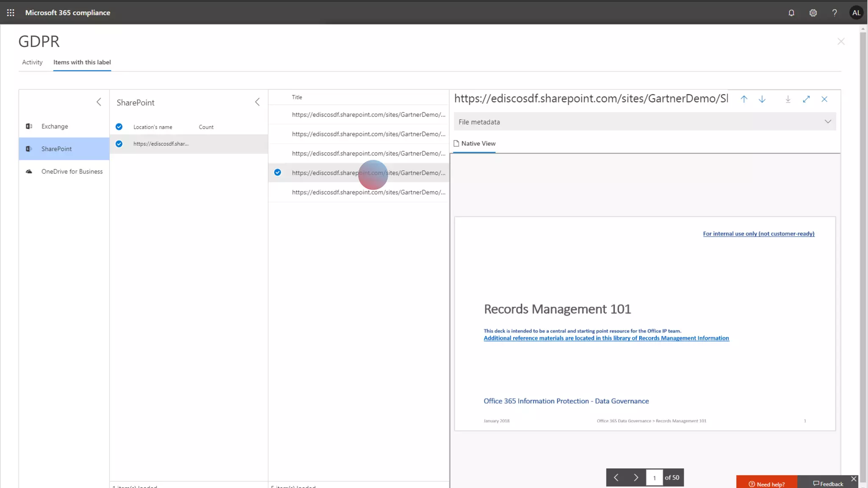Screen dimensions: 868x488
Task: Toggle the select-all locations checkbox
Action: click(119, 127)
